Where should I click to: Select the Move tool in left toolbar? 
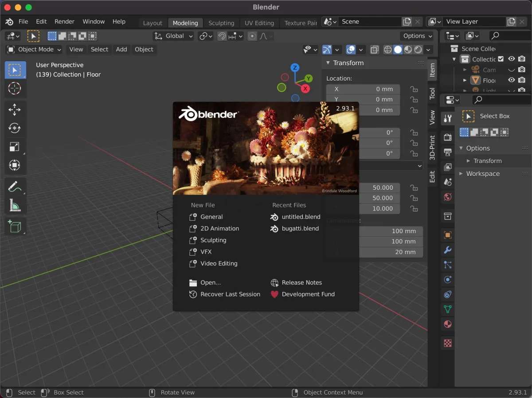pos(15,109)
